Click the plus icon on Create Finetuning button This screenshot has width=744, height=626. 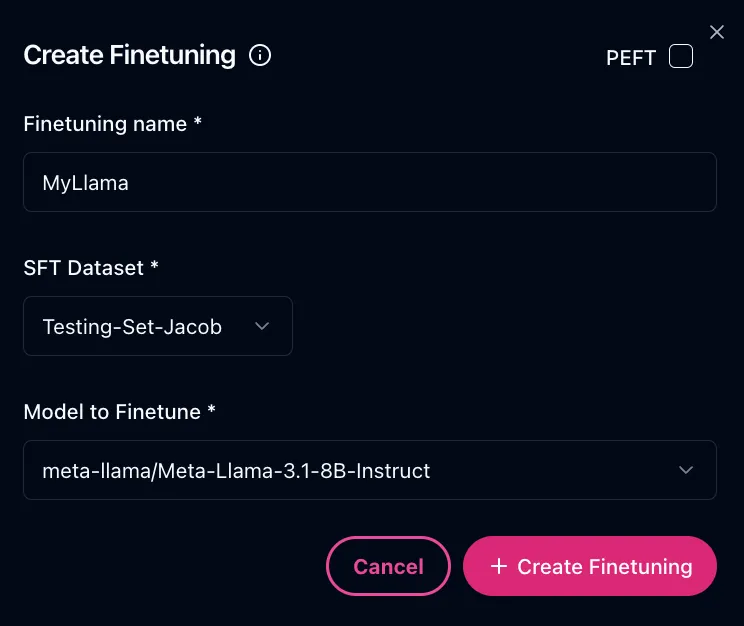tap(499, 566)
